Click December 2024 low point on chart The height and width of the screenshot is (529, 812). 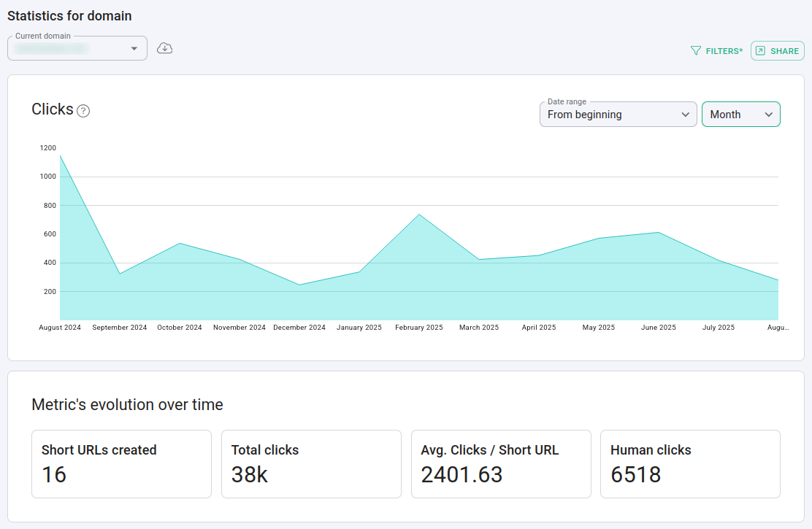coord(299,285)
